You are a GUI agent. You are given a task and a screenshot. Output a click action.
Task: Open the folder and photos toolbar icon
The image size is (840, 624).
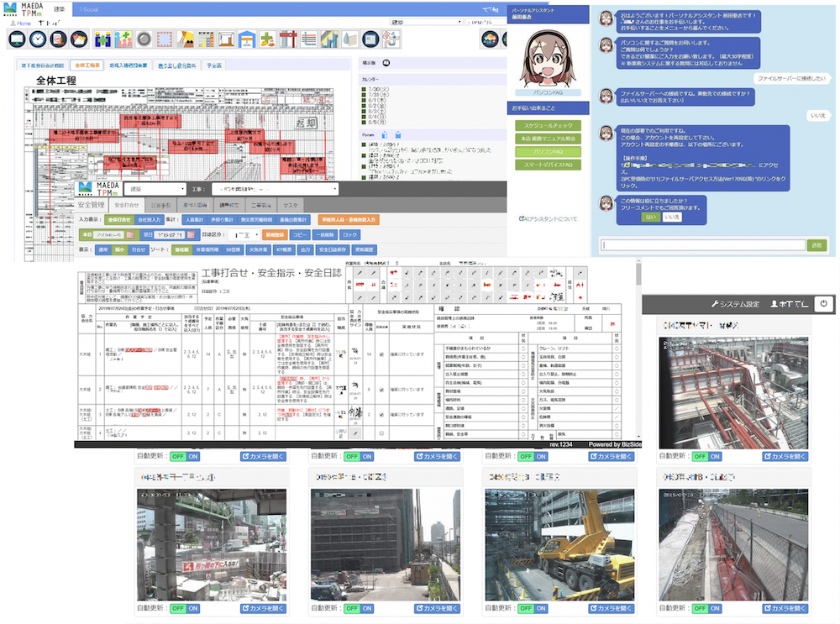pos(79,39)
